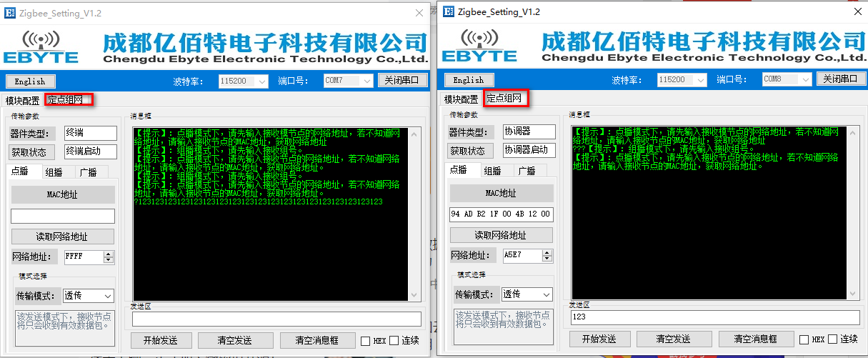Click MAC地址 button in right window

pyautogui.click(x=502, y=193)
